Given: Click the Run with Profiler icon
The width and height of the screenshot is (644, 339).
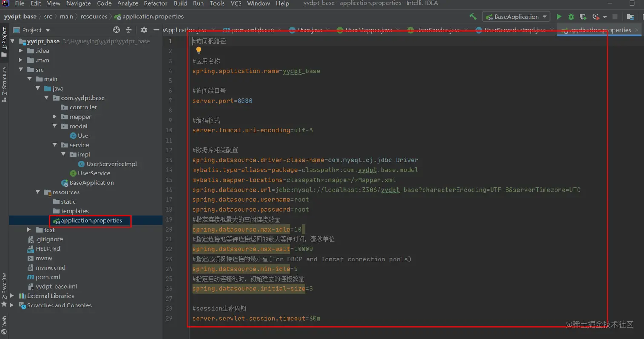Looking at the screenshot, I should [x=596, y=17].
